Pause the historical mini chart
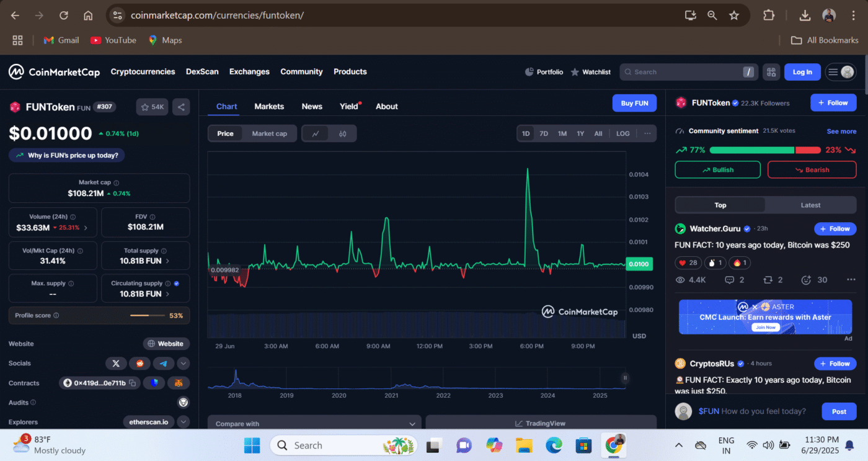 (625, 378)
